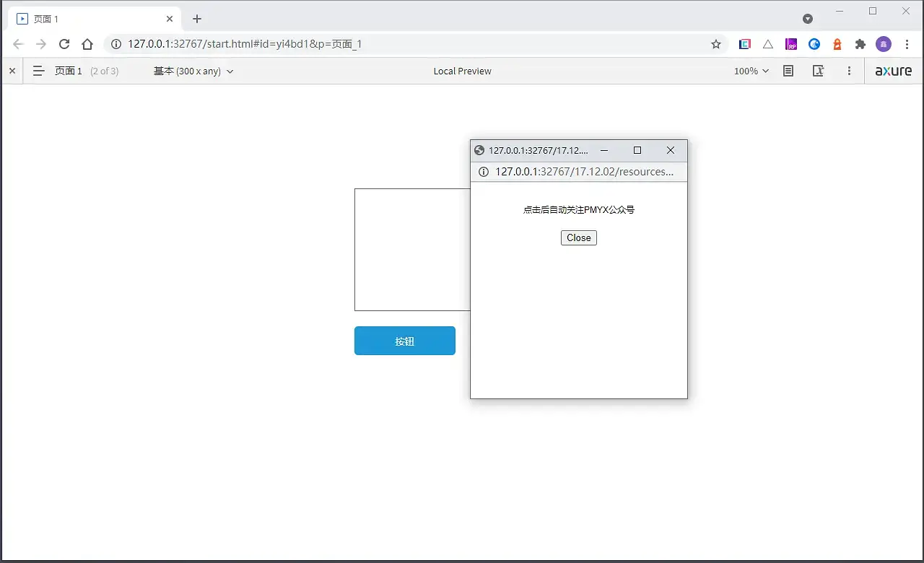Expand the 基本 (300 x any) adaptive view dropdown

(x=193, y=71)
